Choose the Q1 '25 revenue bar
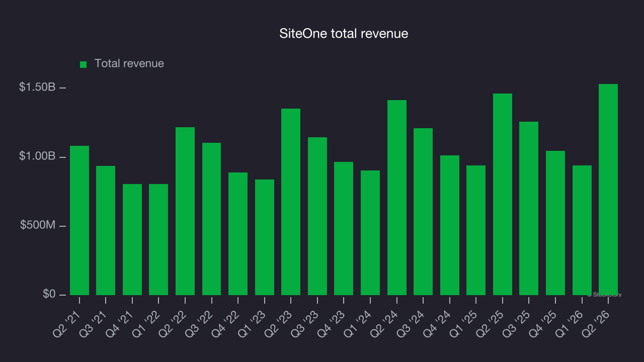This screenshot has height=362, width=644. click(x=476, y=230)
